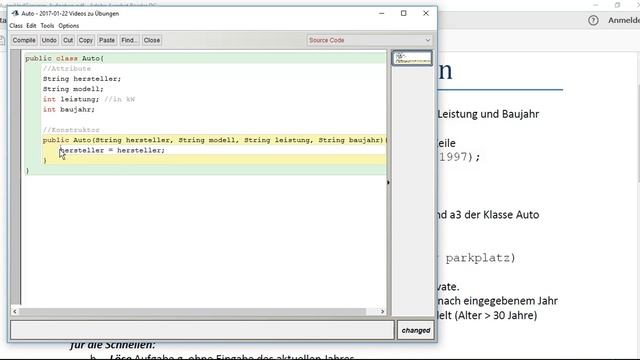The height and width of the screenshot is (360, 640).
Task: Click the 'Anmelde' sign-in link in background window
Action: coord(624,20)
